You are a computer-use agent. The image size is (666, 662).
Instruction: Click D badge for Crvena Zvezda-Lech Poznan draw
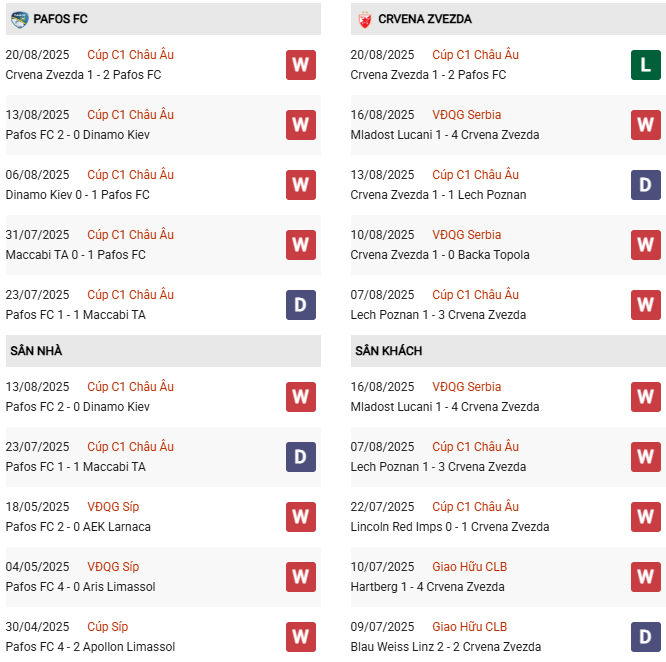click(645, 185)
